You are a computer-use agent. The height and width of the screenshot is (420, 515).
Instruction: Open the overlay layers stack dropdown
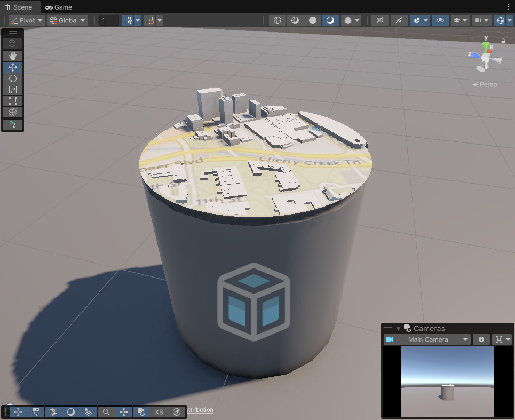(x=460, y=20)
